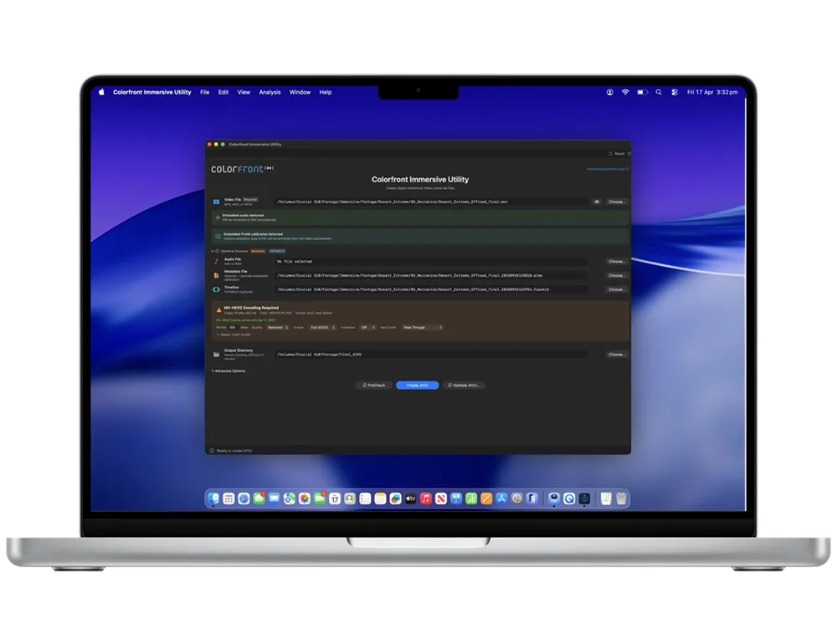Toggle the eye preview for Video File
This screenshot has height=644, width=837.
[x=597, y=202]
